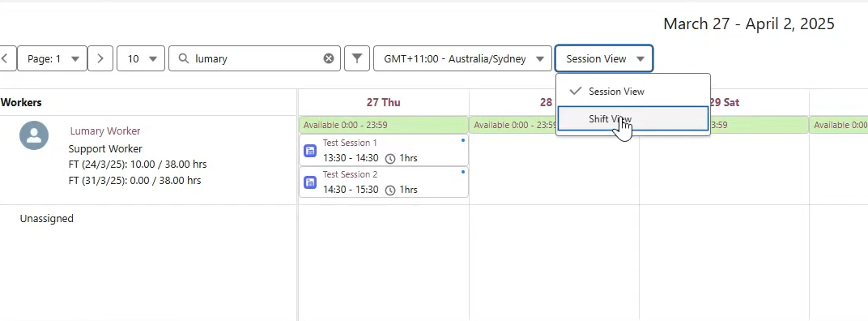The image size is (868, 321).
Task: Click the blue dot on Test Session 2
Action: [x=463, y=172]
